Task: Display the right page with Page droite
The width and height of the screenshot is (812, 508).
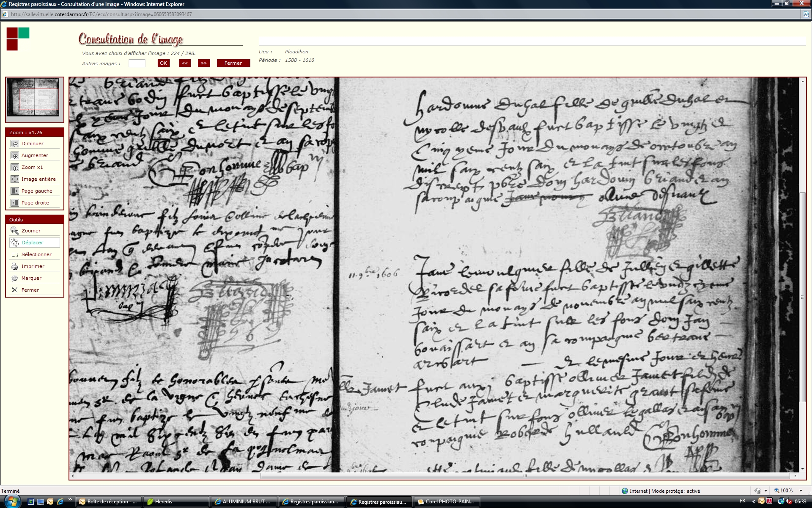Action: 15,203
